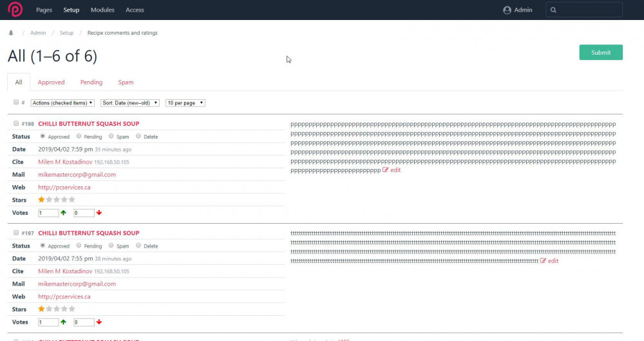
Task: Select Spam status for comment #197
Action: [x=111, y=246]
